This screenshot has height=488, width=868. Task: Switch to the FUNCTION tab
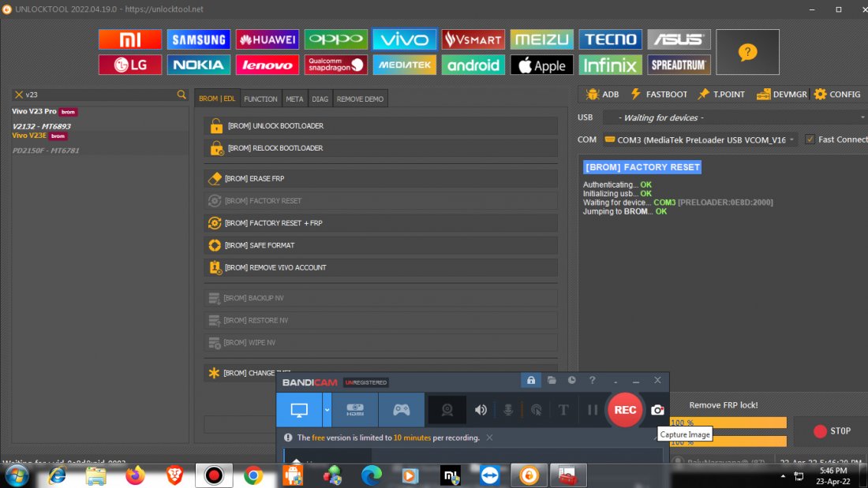click(x=260, y=99)
